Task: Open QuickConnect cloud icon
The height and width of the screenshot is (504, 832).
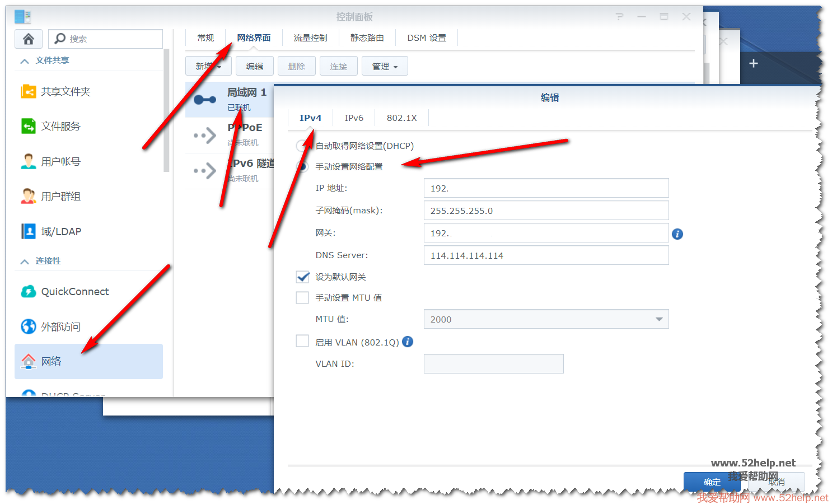Action: click(29, 291)
